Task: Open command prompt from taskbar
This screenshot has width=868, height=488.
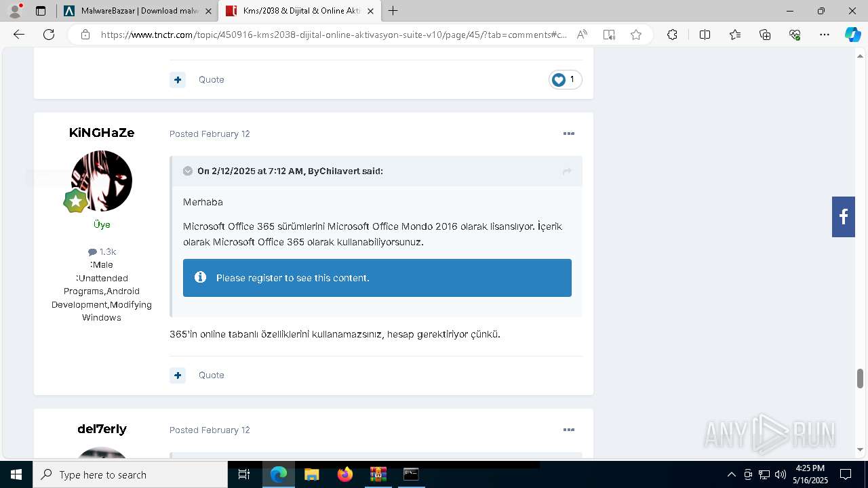Action: point(411,474)
